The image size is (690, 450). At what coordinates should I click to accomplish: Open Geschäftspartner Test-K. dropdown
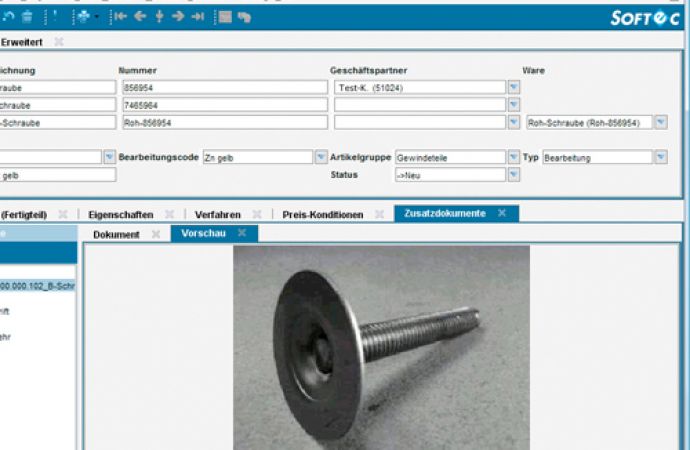point(513,87)
